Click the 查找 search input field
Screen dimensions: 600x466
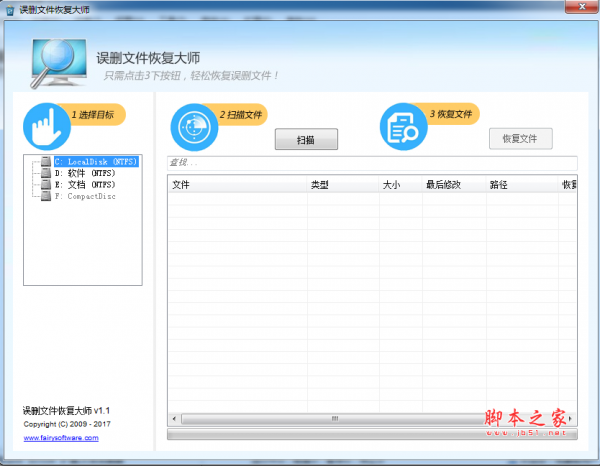(372, 163)
